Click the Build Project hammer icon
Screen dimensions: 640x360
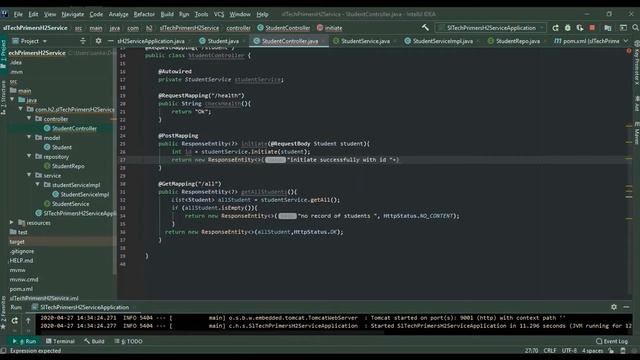click(x=425, y=28)
